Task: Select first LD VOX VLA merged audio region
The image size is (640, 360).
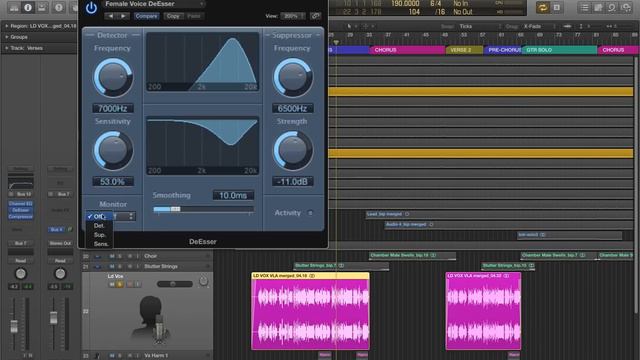Action: tap(310, 311)
